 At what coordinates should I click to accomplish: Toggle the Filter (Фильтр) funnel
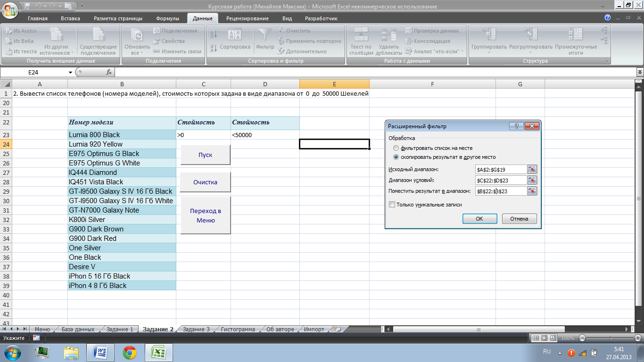tap(265, 40)
